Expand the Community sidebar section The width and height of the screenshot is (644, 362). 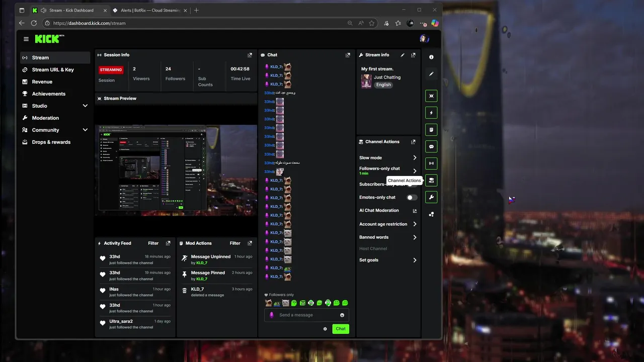tap(85, 130)
